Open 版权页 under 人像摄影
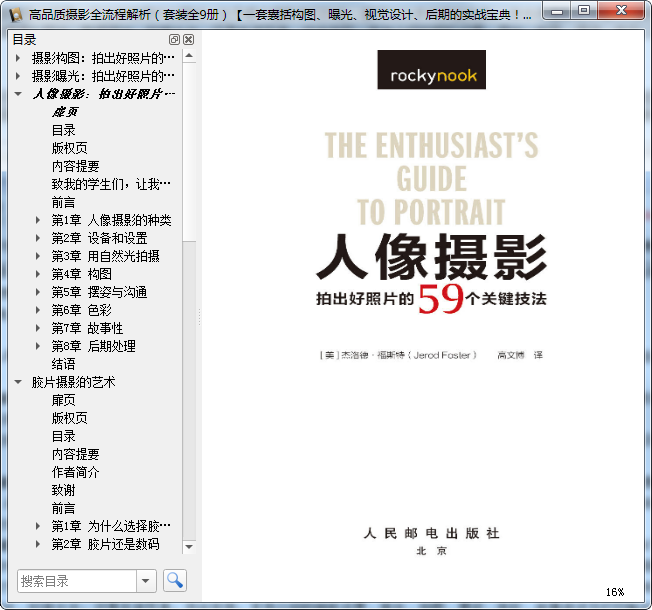 (69, 148)
